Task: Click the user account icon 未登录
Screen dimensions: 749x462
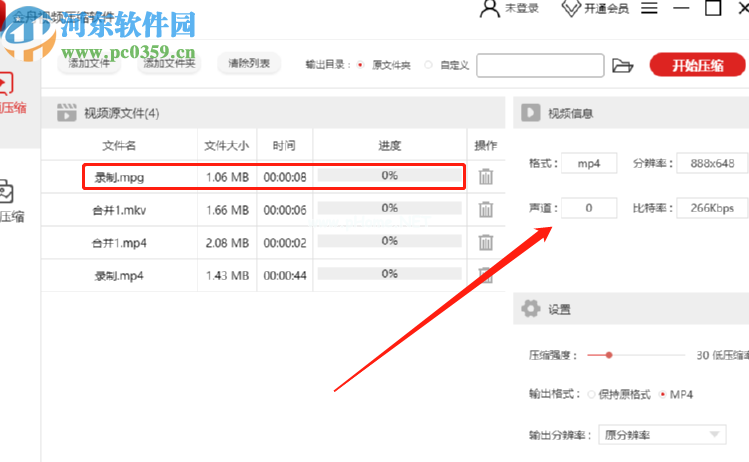Action: click(489, 9)
